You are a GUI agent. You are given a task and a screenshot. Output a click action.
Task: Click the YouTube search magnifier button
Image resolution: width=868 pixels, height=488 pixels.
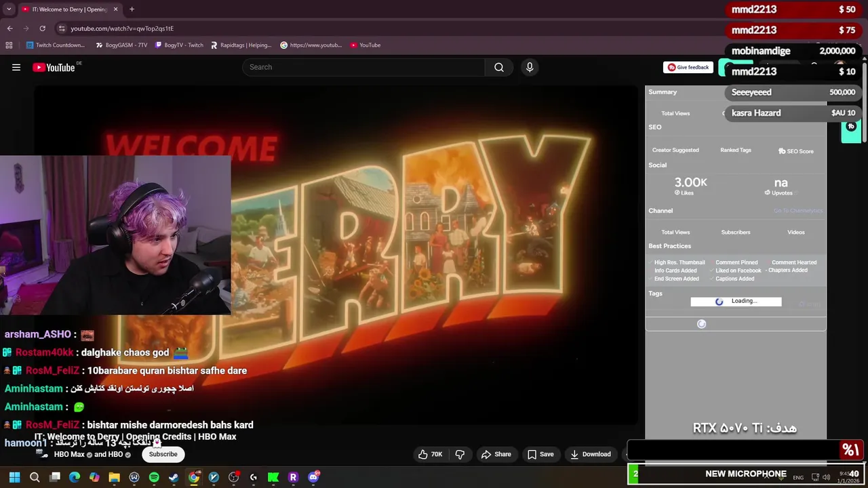click(x=499, y=67)
